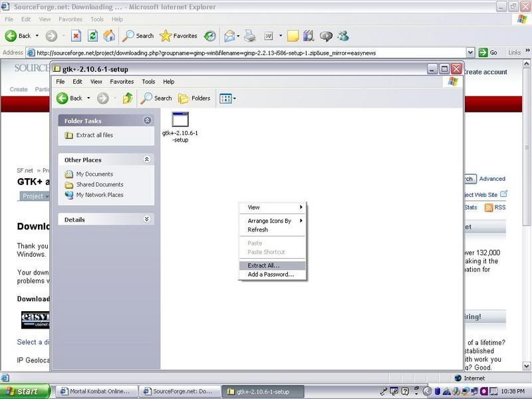The height and width of the screenshot is (399, 532).
Task: Open the Views dropdown arrow in the gtk+ window
Action: 235,98
